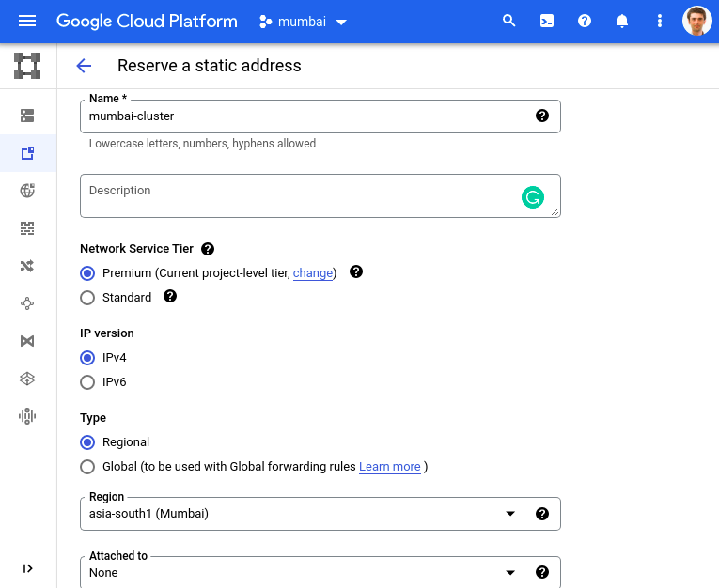Click help icon next to Premium option
The width and height of the screenshot is (719, 588).
point(356,271)
